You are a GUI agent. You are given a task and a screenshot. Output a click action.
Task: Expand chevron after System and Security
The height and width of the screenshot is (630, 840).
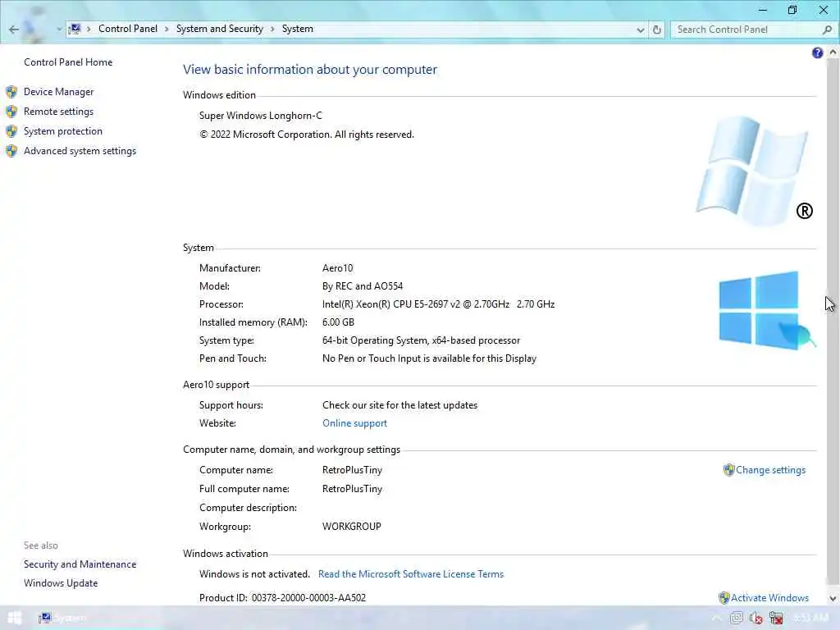click(x=272, y=29)
